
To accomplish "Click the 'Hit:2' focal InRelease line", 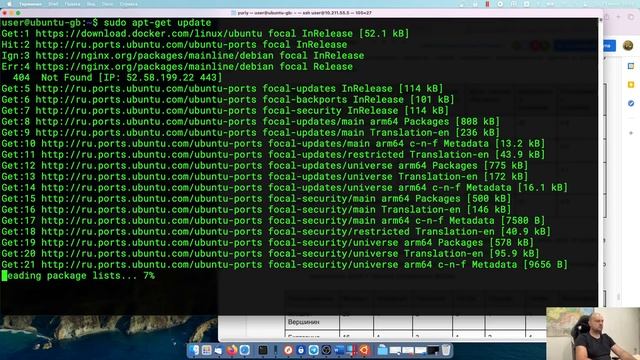I will (174, 45).
